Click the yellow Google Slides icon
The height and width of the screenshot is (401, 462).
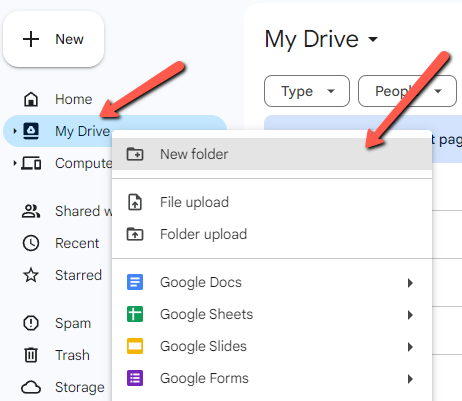point(135,346)
